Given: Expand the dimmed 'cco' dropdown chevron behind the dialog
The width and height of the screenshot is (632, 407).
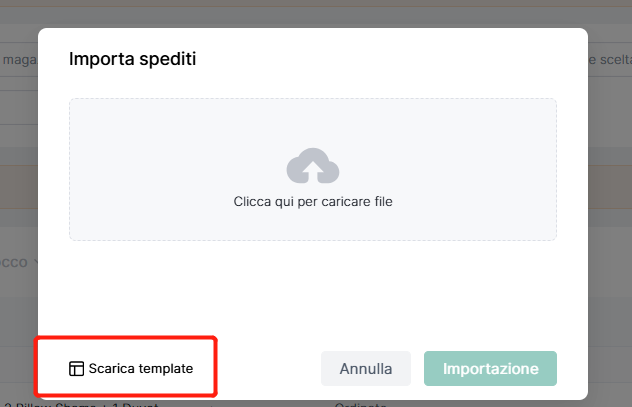Looking at the screenshot, I should click(x=35, y=262).
